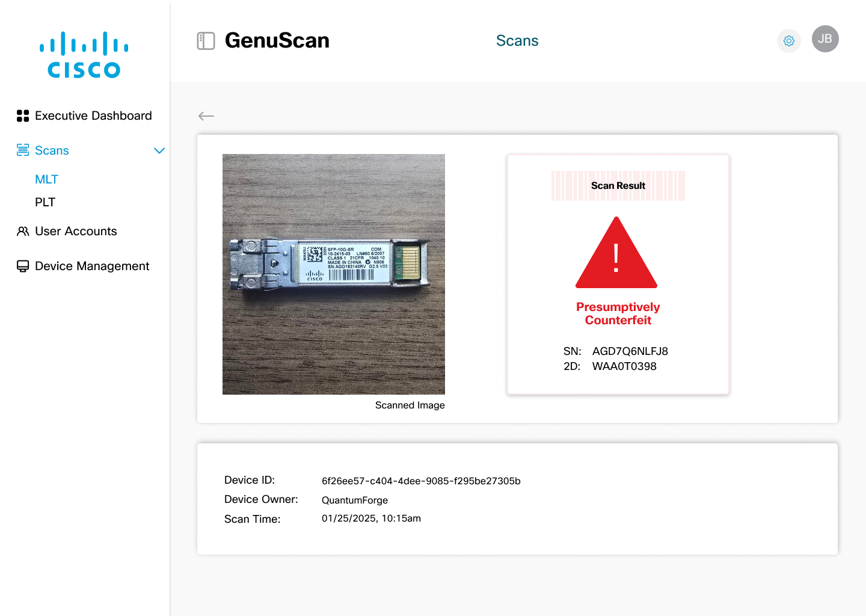
Task: Select PLT under Scans
Action: (45, 202)
